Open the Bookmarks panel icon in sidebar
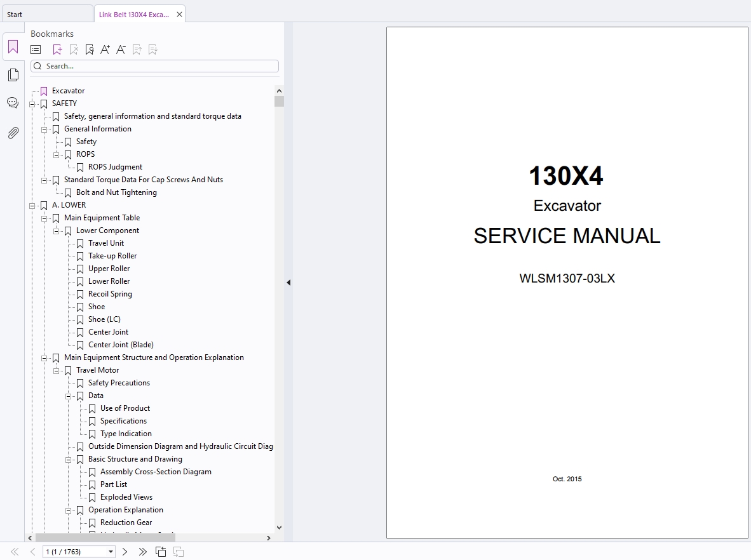The height and width of the screenshot is (560, 751). [x=13, y=47]
